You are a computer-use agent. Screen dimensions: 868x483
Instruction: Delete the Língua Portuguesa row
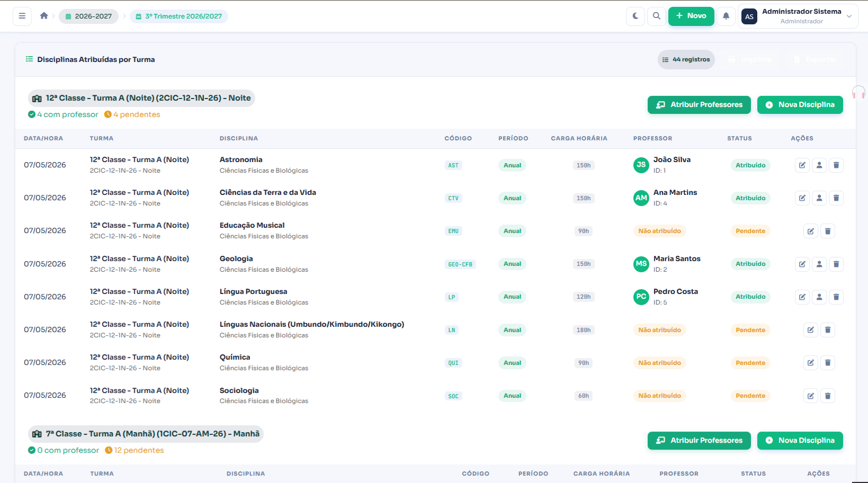[836, 297]
